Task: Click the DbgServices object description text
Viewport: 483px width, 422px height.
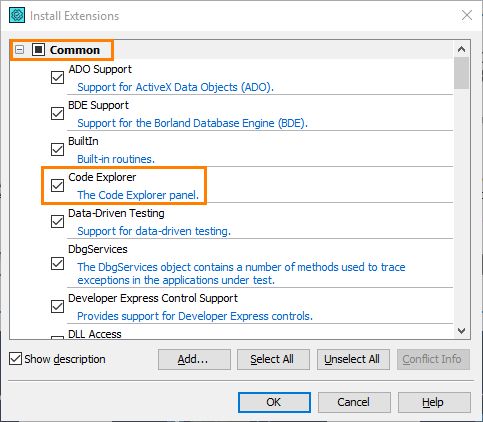Action: coord(241,273)
